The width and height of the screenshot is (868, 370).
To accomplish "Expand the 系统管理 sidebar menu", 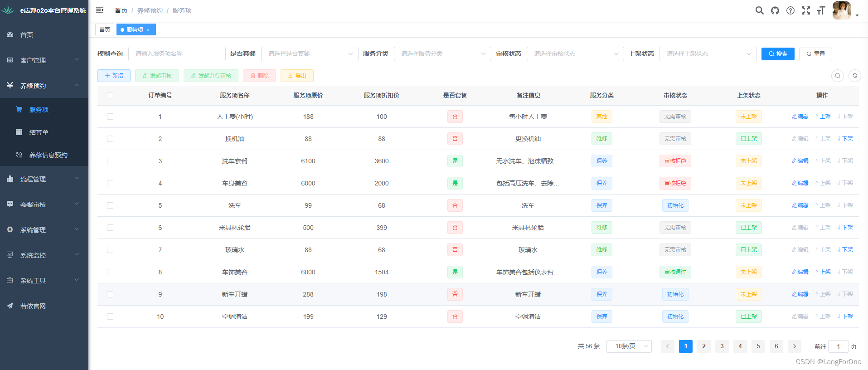I will tap(44, 229).
